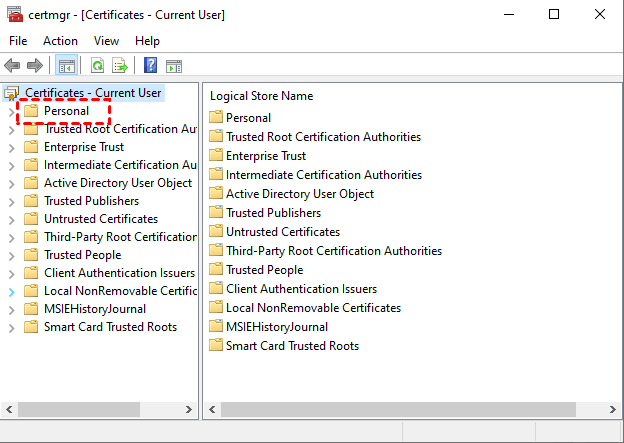
Task: Click the Forward arrow toolbar icon
Action: pos(35,66)
